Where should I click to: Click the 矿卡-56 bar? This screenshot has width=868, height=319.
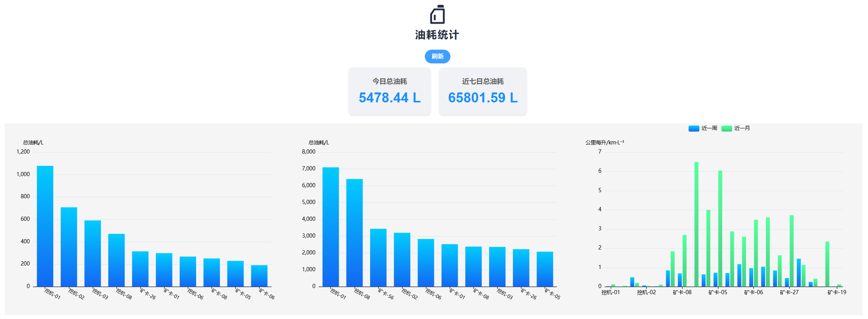pos(378,257)
